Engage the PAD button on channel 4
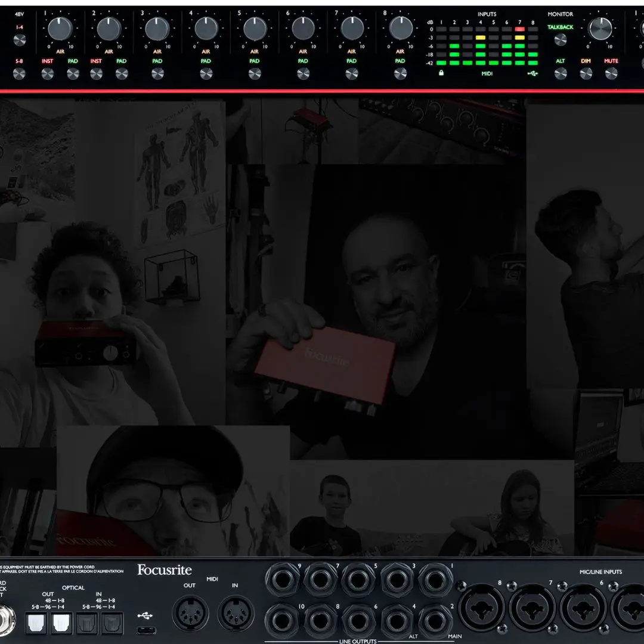 coord(206,73)
